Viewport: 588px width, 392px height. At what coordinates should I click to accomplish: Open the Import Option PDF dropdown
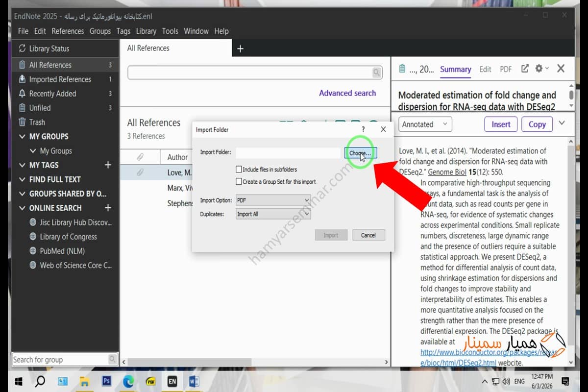coord(273,200)
